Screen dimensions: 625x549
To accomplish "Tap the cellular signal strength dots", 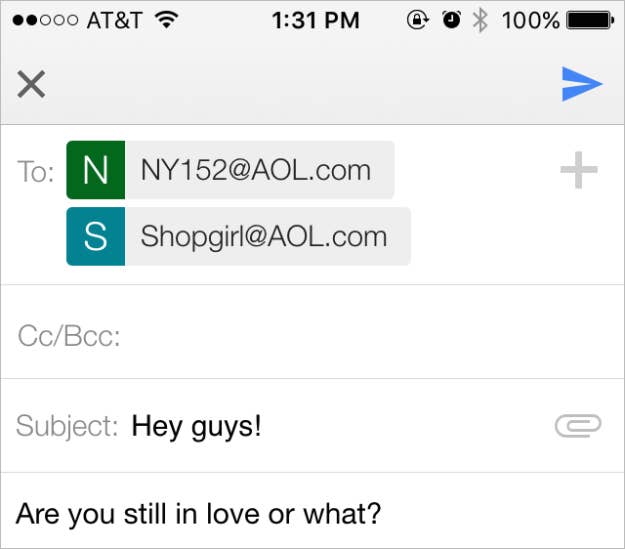I will pos(45,20).
